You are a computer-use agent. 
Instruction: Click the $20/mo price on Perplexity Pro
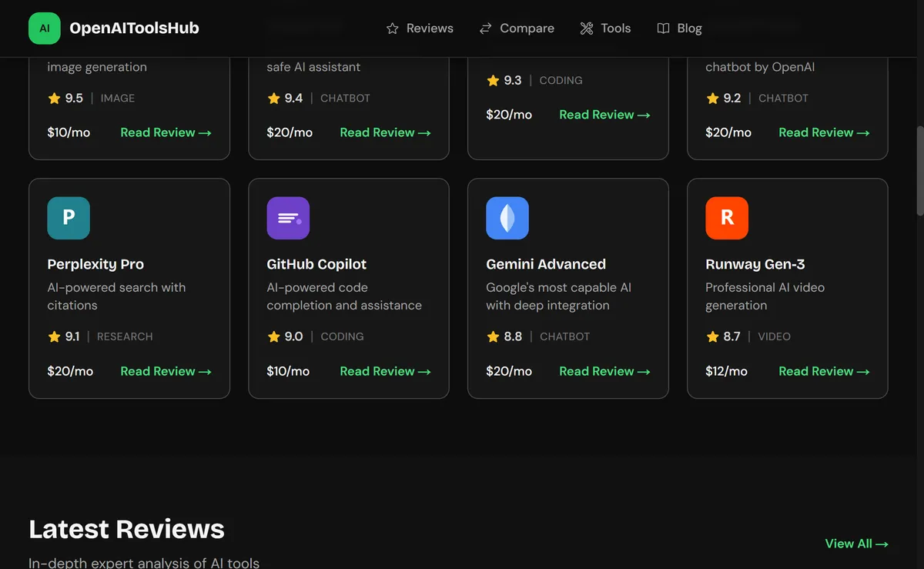pyautogui.click(x=70, y=371)
